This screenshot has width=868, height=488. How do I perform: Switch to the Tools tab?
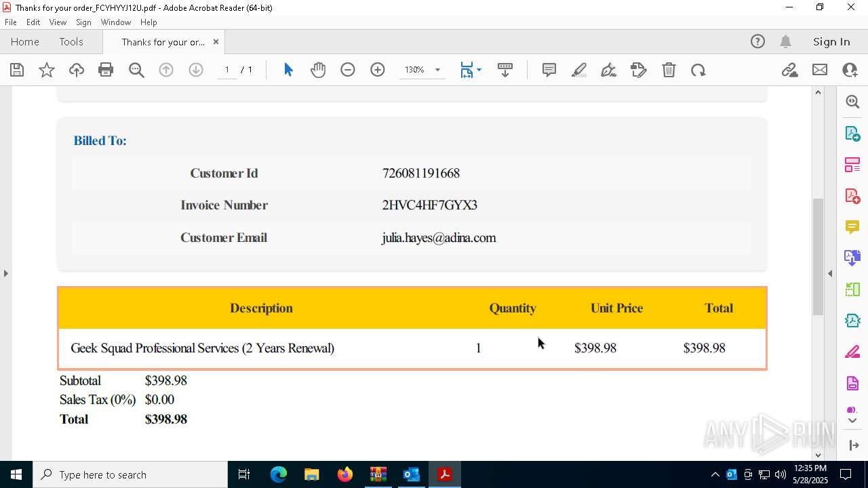(71, 41)
